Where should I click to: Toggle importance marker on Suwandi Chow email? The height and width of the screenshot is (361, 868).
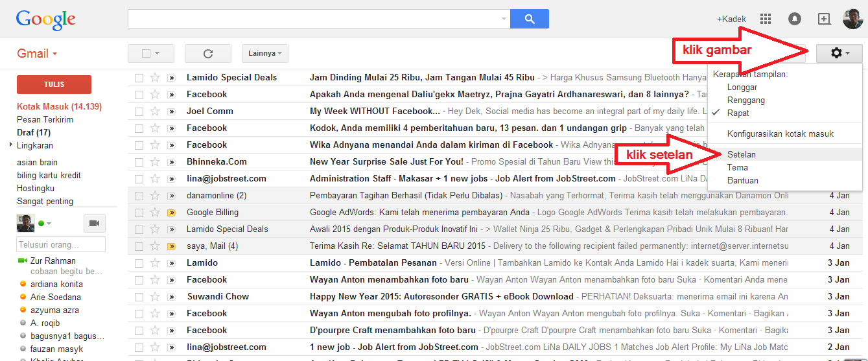pyautogui.click(x=171, y=297)
